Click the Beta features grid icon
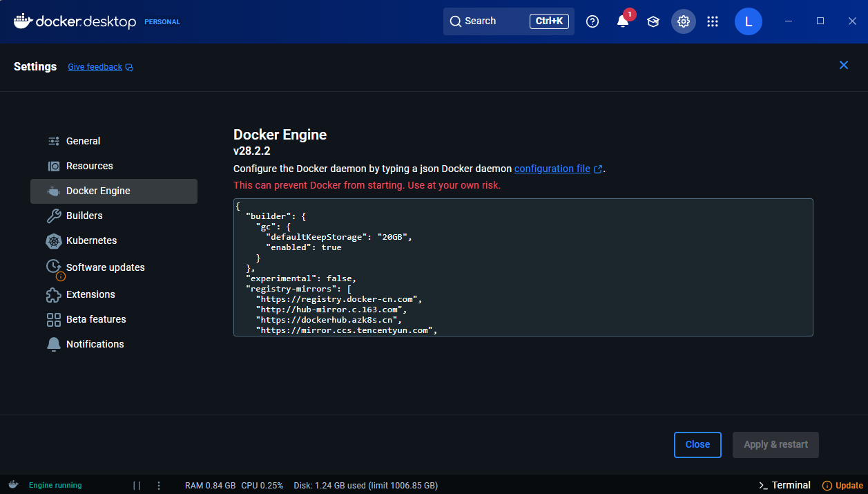The height and width of the screenshot is (494, 868). pyautogui.click(x=54, y=320)
